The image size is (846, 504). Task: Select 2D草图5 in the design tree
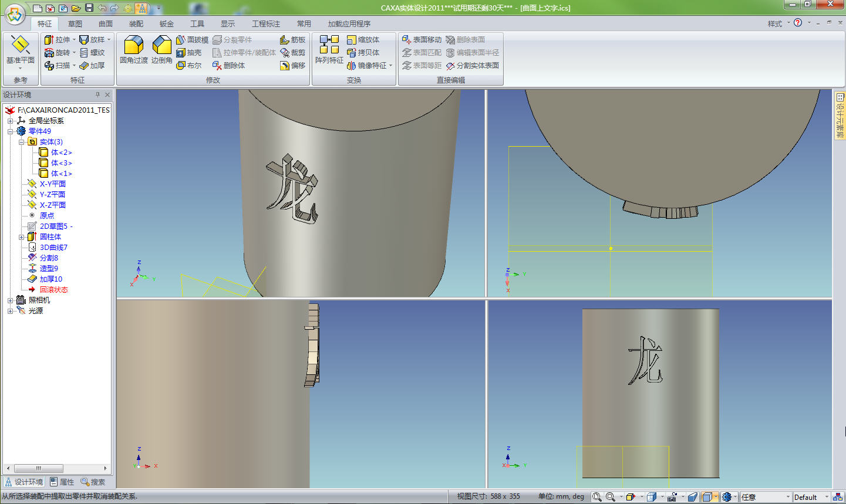pos(50,226)
